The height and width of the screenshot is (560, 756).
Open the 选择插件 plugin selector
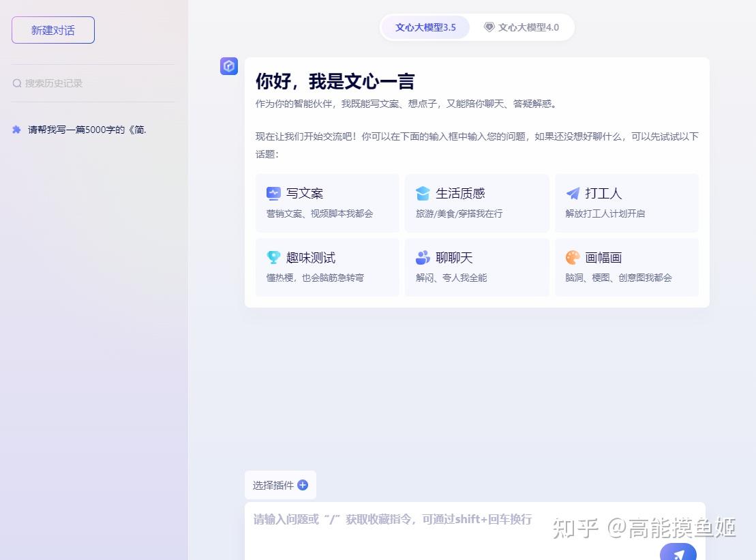(279, 485)
